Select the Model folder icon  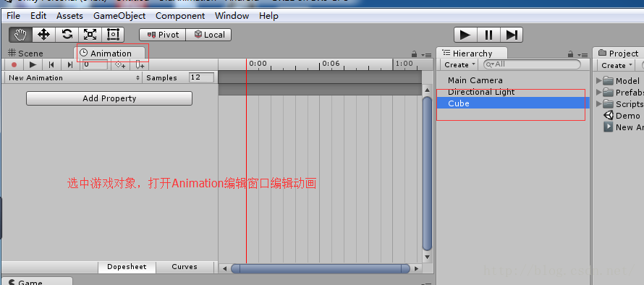609,80
